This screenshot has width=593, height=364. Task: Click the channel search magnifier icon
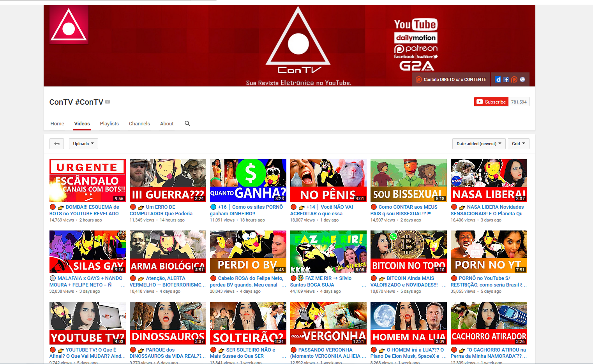(187, 123)
